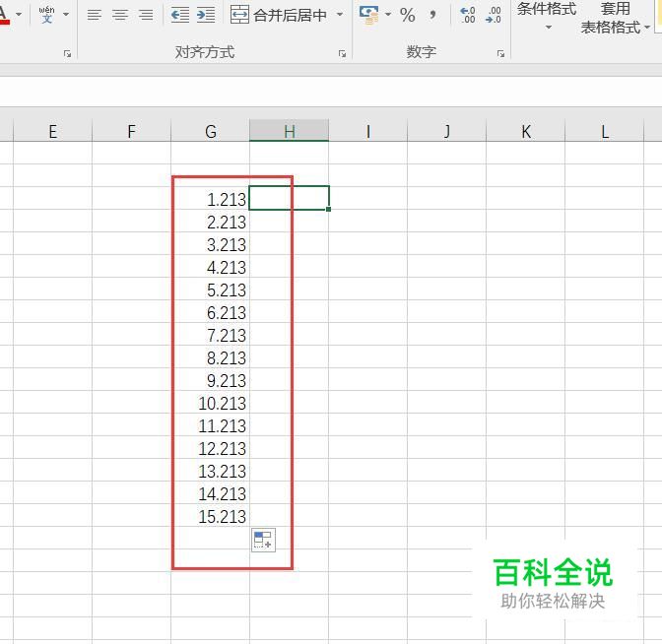Viewport: 662px width, 644px height.
Task: Select column J header
Action: click(446, 132)
